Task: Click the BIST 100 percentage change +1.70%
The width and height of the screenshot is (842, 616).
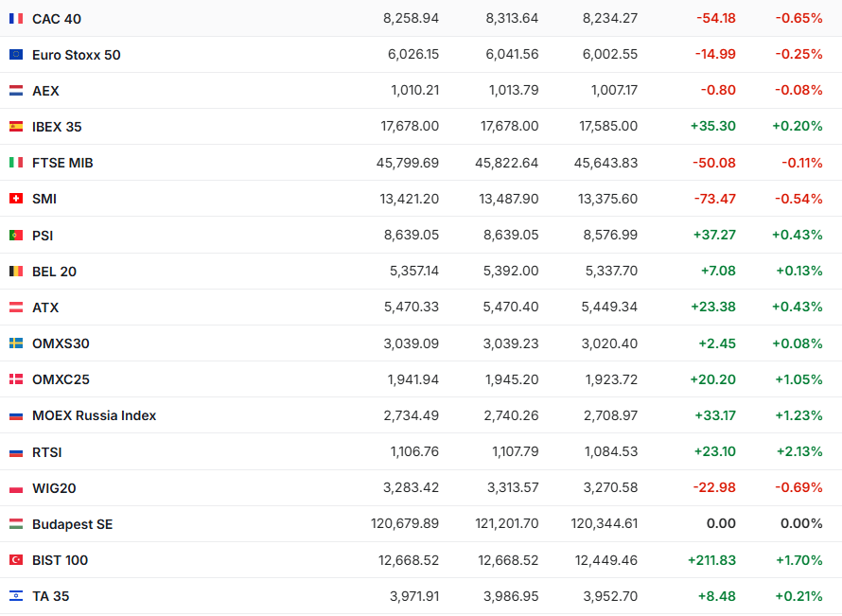Action: click(x=798, y=560)
